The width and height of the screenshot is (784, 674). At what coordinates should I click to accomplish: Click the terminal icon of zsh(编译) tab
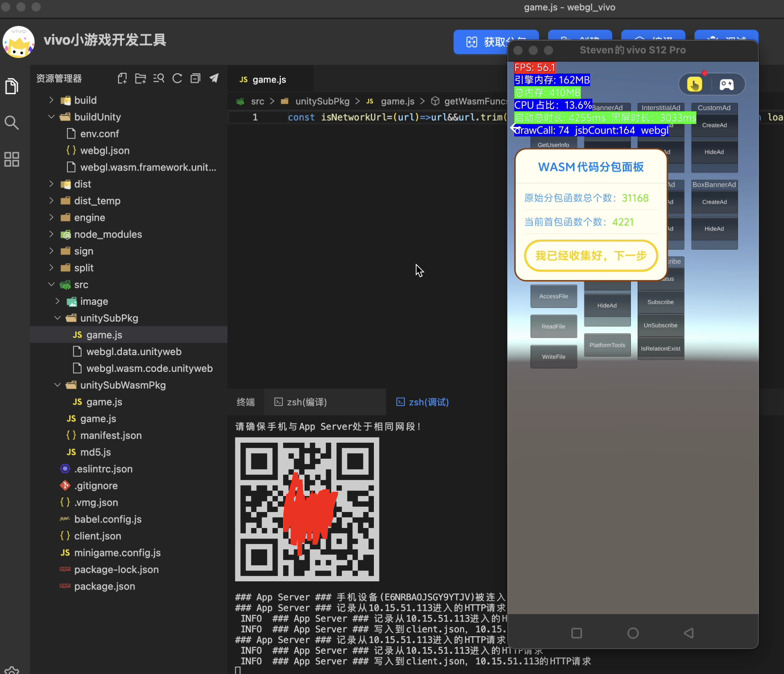(x=278, y=402)
